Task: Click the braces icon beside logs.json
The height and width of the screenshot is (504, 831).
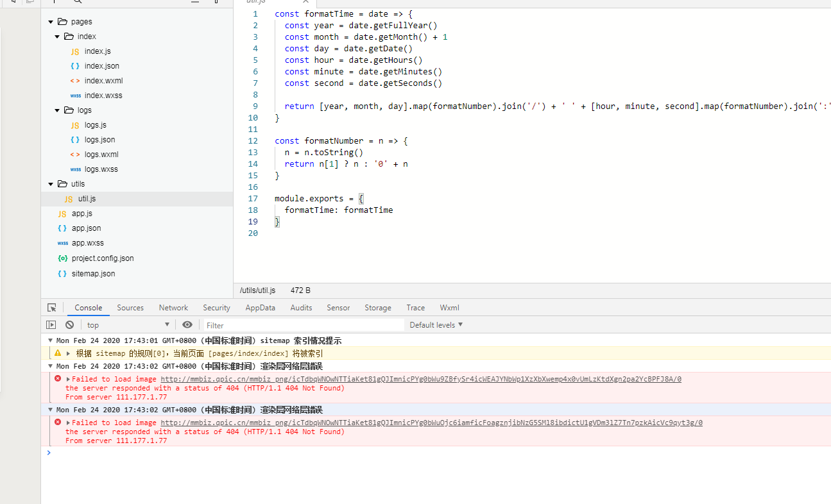Action: pos(75,140)
